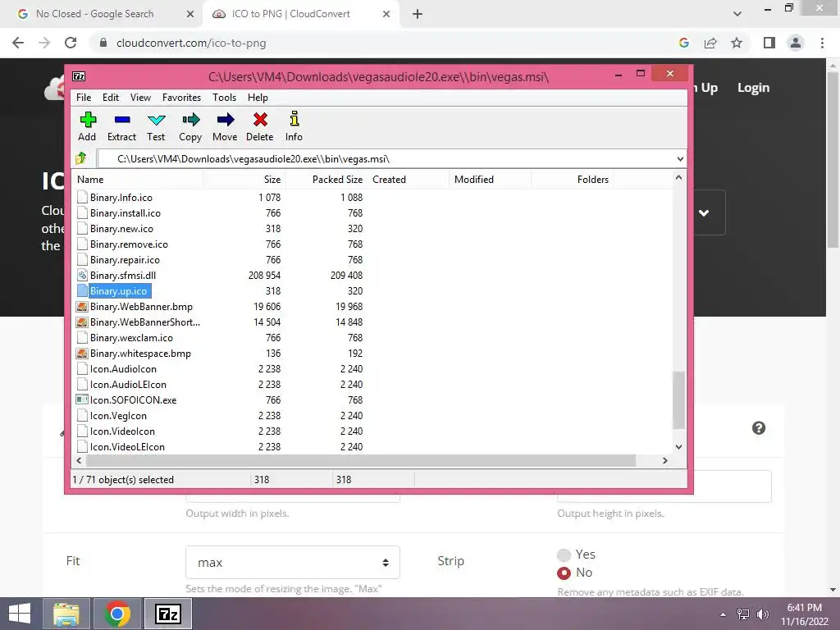
Task: Select the Binary.WebBanner.bmp file icon
Action: point(82,307)
